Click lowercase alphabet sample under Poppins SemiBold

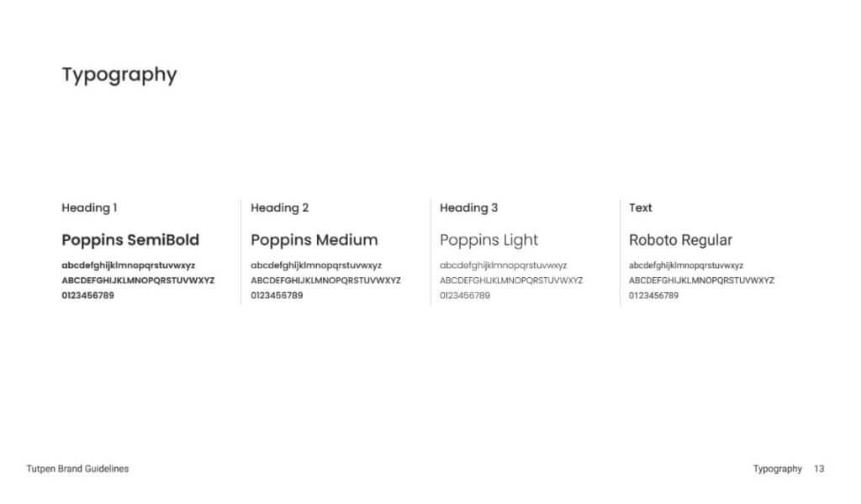[x=128, y=265]
